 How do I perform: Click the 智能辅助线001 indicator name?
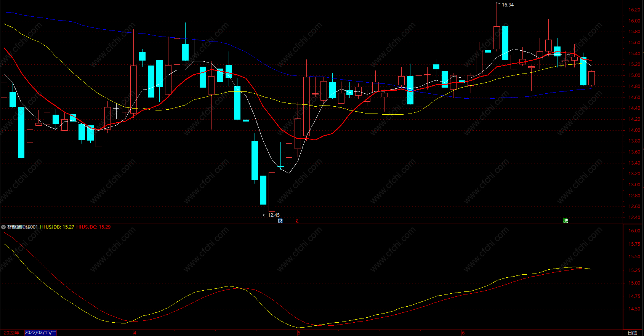[22, 227]
